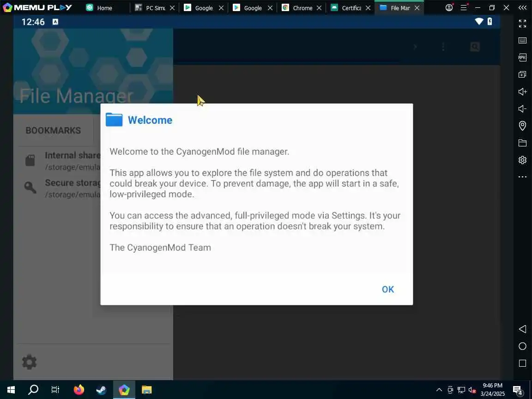Screen dimensions: 532x399
Task: Close the File Manager tab
Action: coord(417,8)
